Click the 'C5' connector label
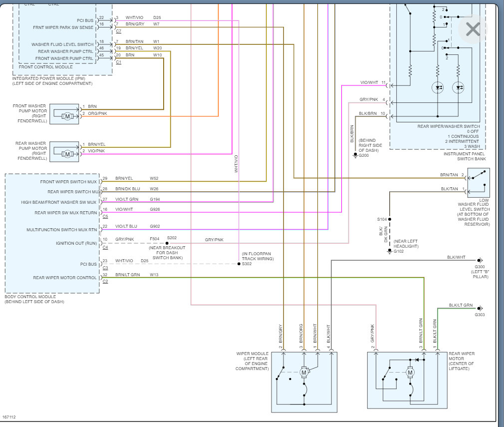Image resolution: width=504 pixels, height=427 pixels. click(x=105, y=217)
